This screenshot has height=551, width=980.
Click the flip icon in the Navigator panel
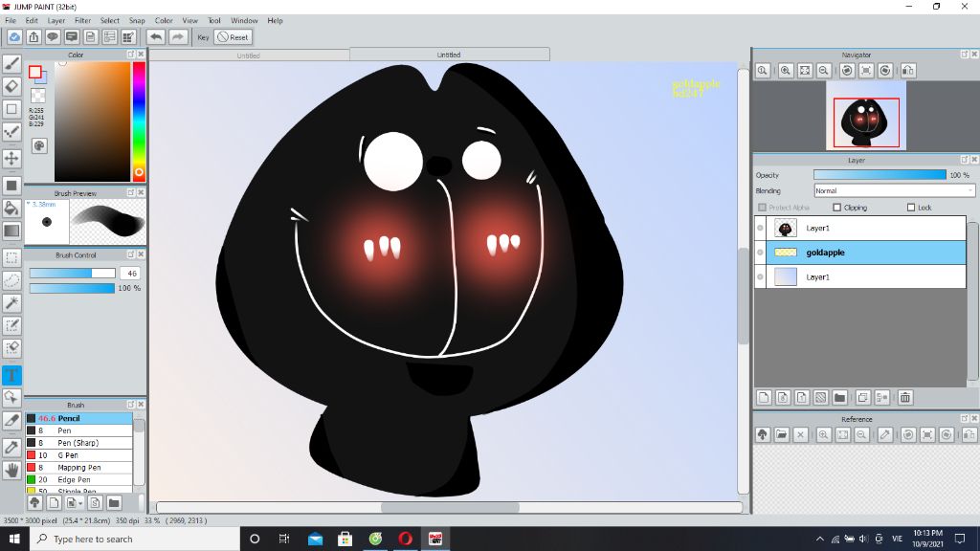click(x=908, y=71)
